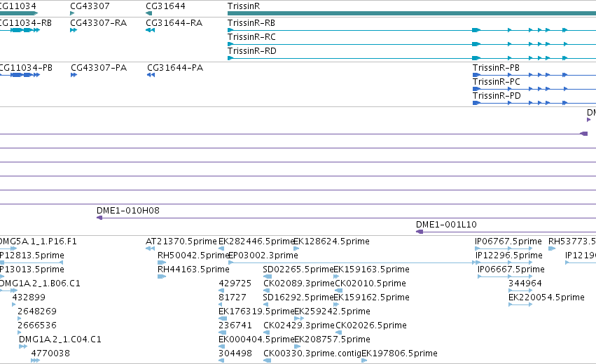Select the CG43307 gene label
The height and width of the screenshot is (364, 596).
(90, 6)
